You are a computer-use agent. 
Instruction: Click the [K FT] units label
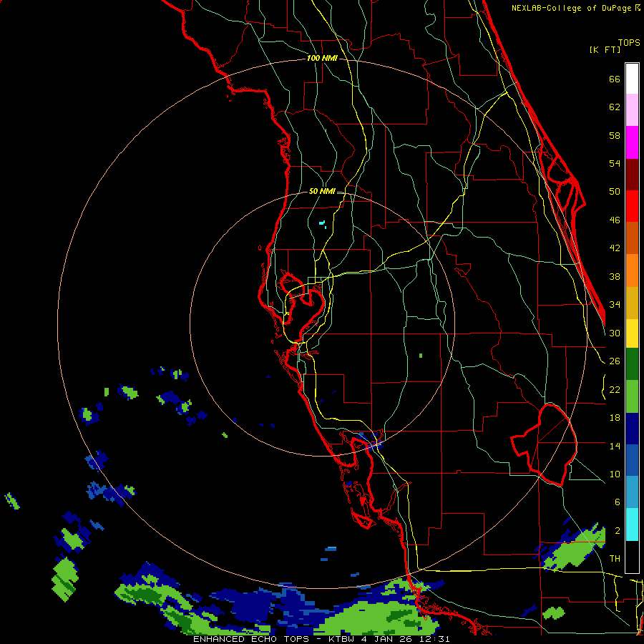605,49
